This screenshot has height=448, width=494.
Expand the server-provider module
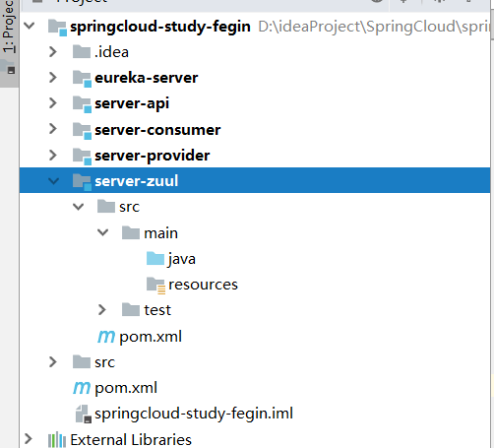(x=53, y=155)
